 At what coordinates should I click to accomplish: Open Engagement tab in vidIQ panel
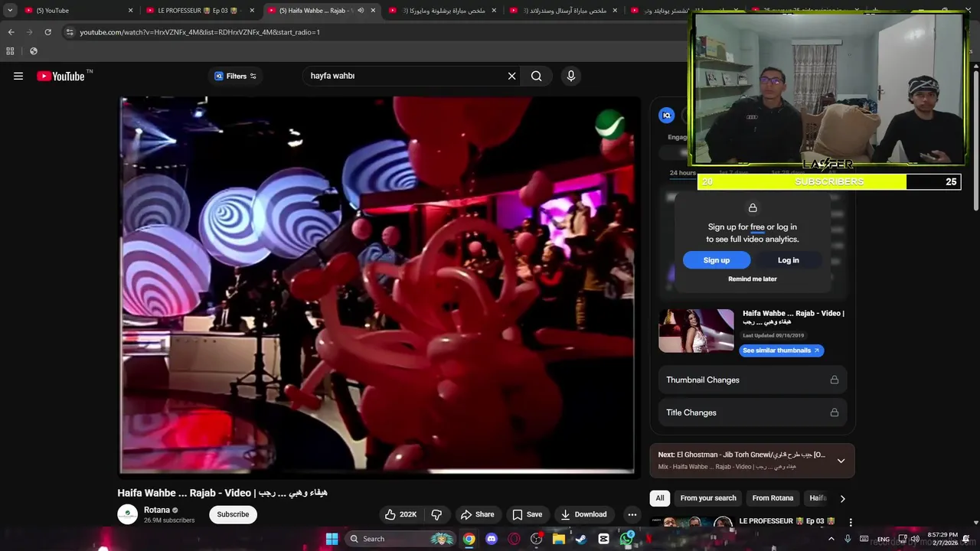pos(678,137)
